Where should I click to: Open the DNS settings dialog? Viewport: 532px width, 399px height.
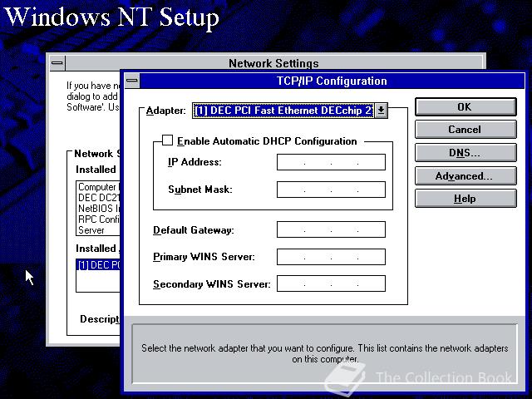pyautogui.click(x=465, y=153)
